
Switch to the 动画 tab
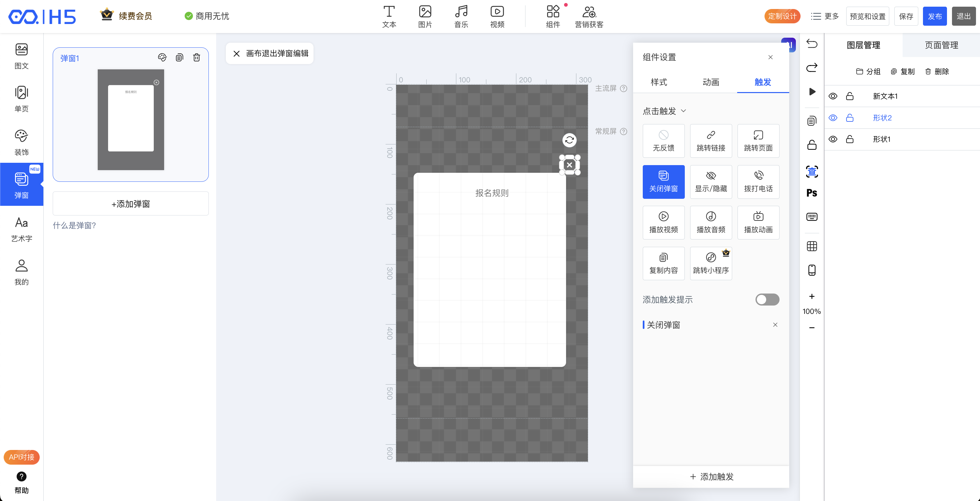point(710,82)
